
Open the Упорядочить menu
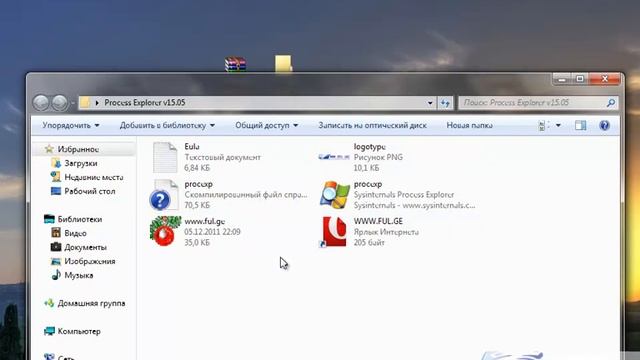[71, 125]
